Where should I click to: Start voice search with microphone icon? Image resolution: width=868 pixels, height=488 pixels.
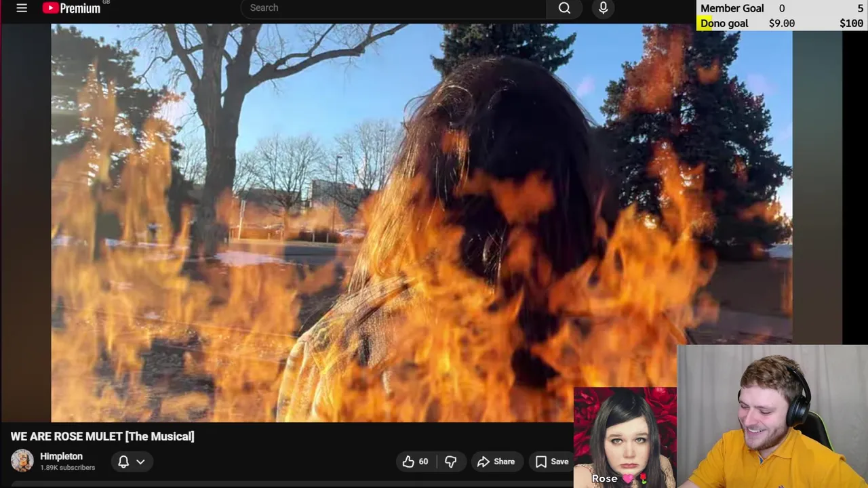(603, 8)
